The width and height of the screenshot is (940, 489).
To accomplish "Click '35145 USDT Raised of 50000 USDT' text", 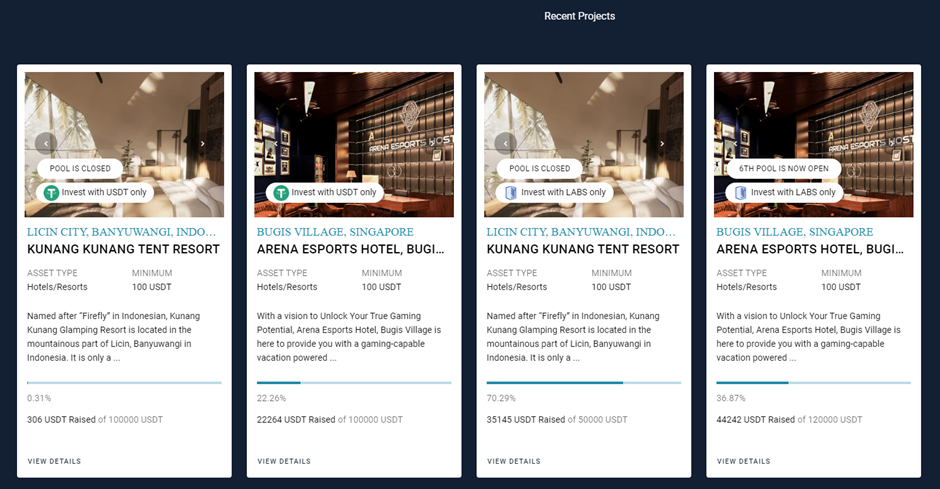I will (x=557, y=419).
